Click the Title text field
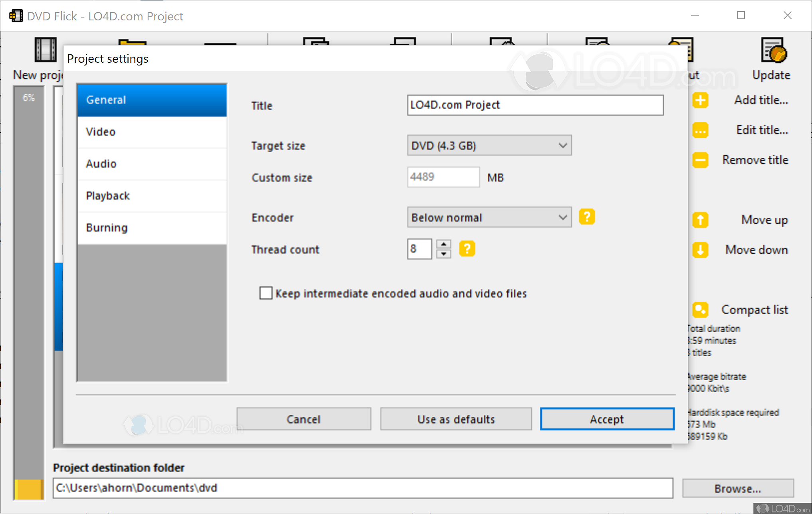The image size is (812, 514). pos(535,105)
